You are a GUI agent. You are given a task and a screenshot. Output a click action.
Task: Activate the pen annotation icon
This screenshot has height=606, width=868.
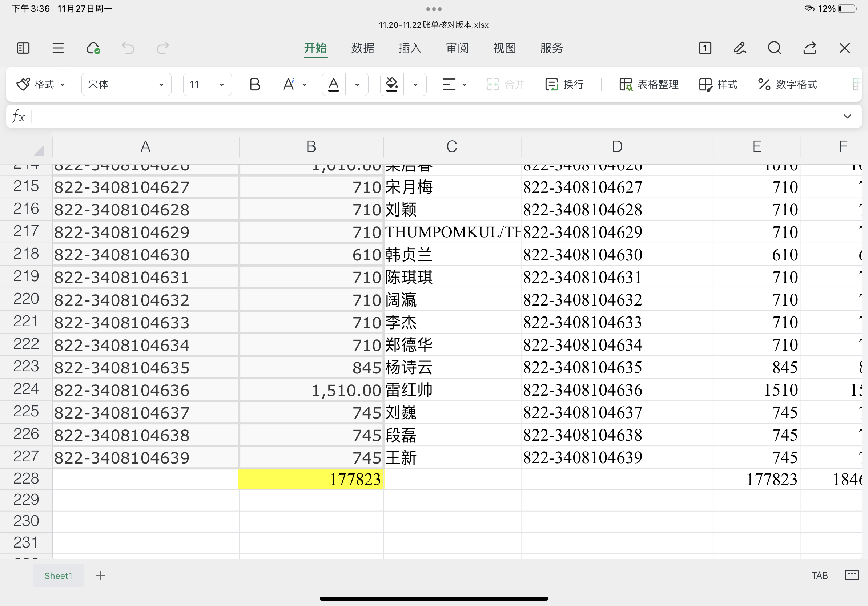pyautogui.click(x=739, y=48)
